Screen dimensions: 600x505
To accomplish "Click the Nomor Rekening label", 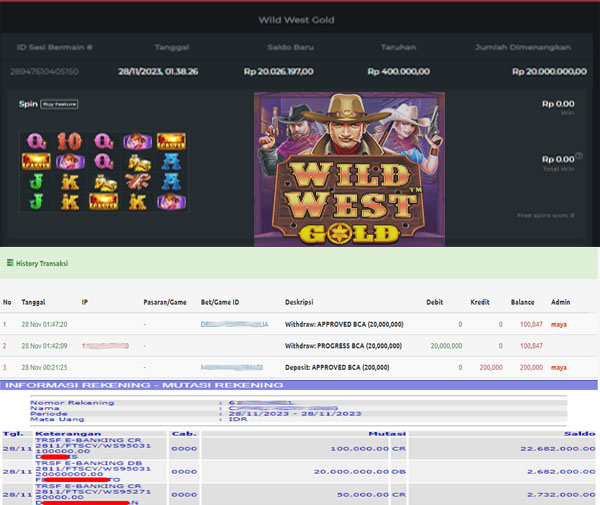I will tap(72, 402).
